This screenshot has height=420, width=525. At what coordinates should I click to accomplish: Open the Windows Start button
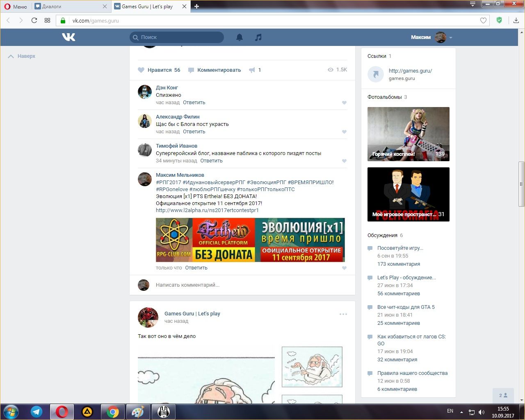click(11, 411)
